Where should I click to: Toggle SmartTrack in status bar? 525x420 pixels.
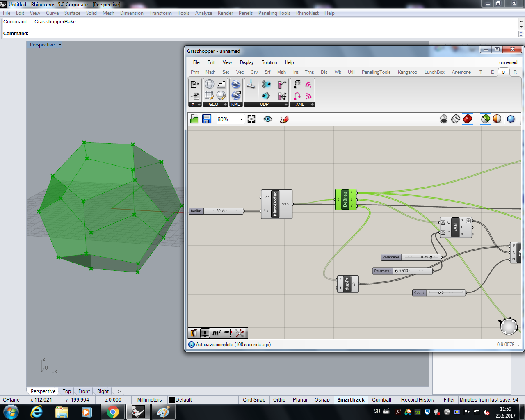tap(351, 400)
